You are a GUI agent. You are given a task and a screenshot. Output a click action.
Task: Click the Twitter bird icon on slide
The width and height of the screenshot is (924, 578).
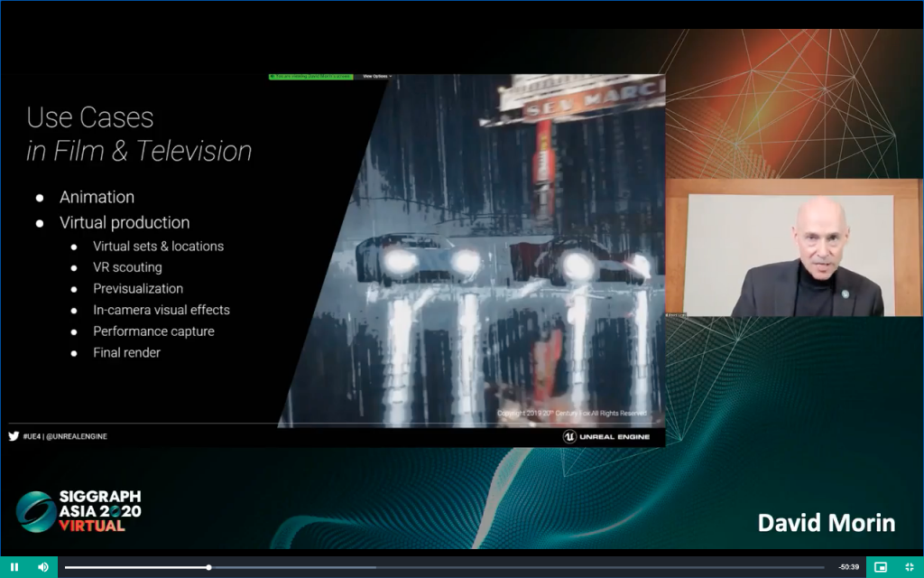click(14, 436)
